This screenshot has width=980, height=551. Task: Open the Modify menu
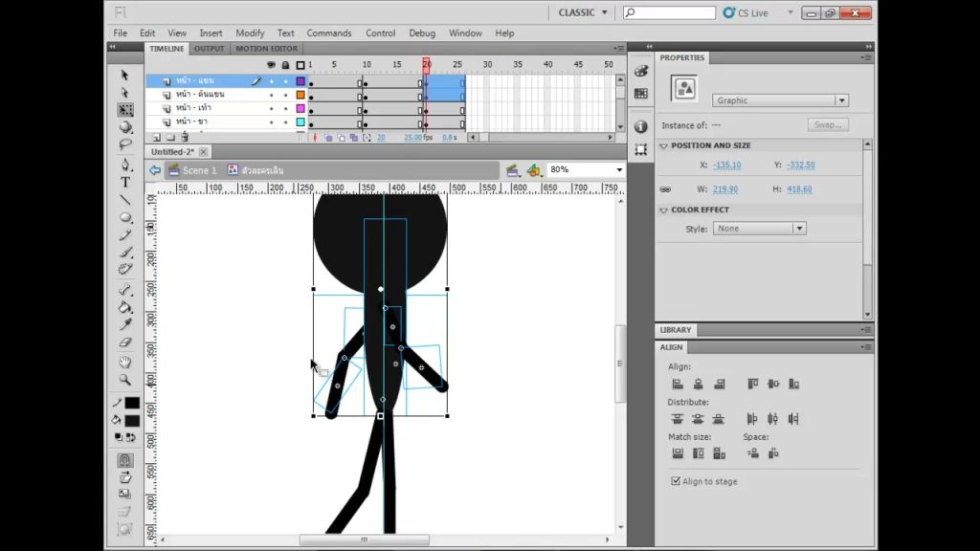[250, 33]
